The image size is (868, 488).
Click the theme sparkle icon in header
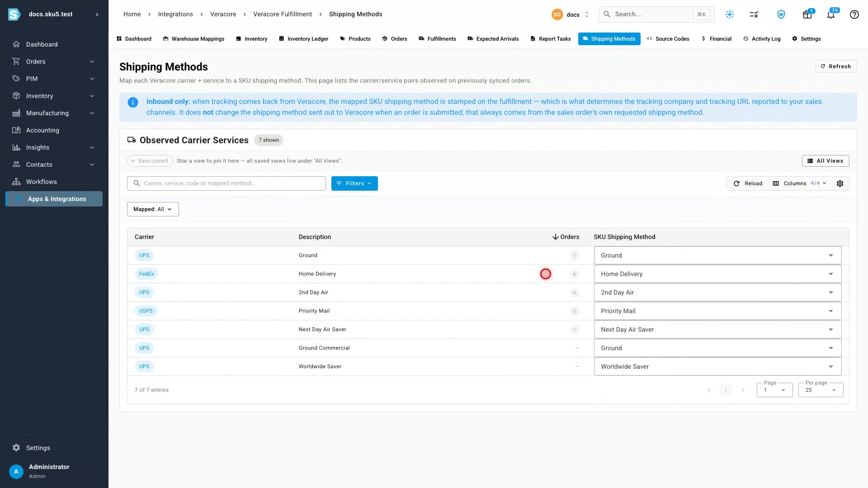(730, 14)
